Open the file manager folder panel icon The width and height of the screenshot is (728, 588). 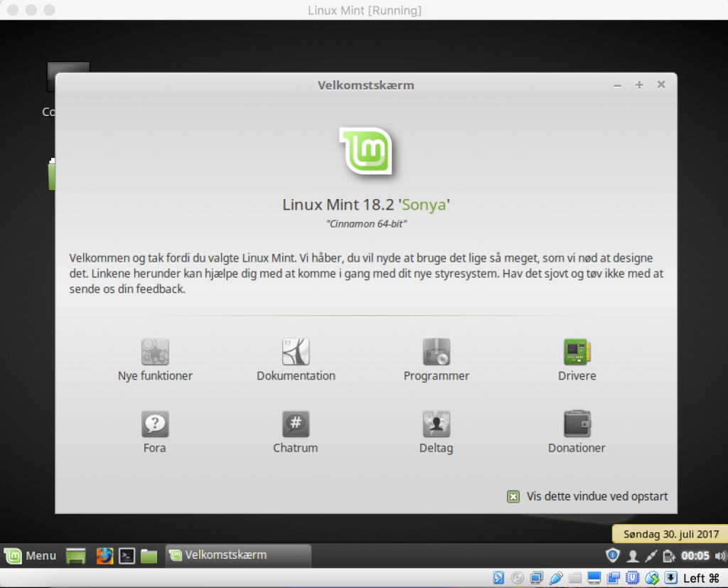149,555
